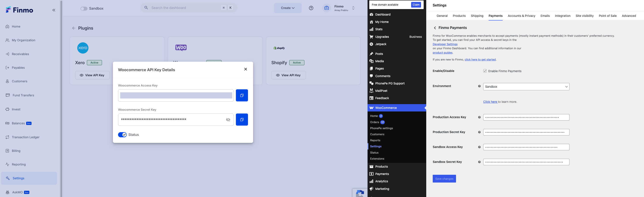This screenshot has height=197, width=644.
Task: Click View API Key under Xero
Action: coord(92,75)
